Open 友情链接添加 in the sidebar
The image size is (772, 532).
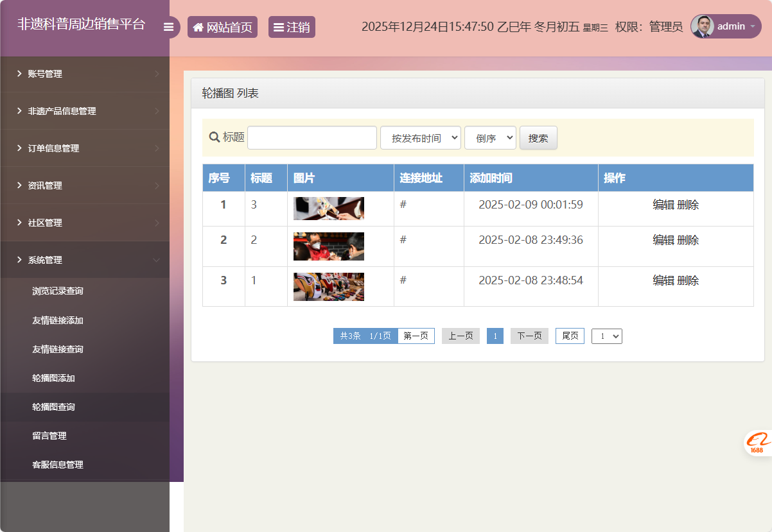pos(58,320)
